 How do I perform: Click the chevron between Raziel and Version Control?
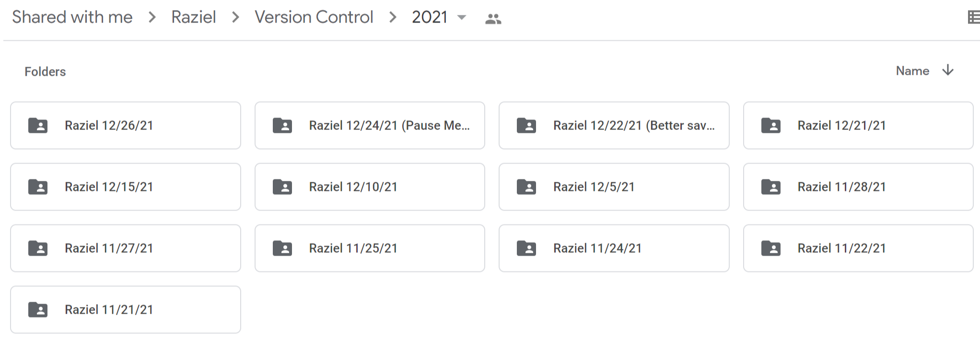pos(234,17)
